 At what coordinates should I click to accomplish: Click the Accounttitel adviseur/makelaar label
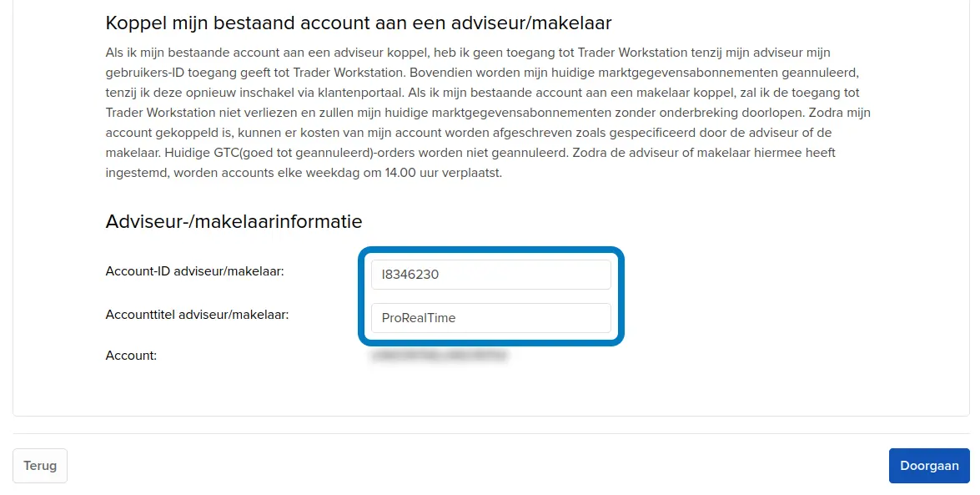198,315
